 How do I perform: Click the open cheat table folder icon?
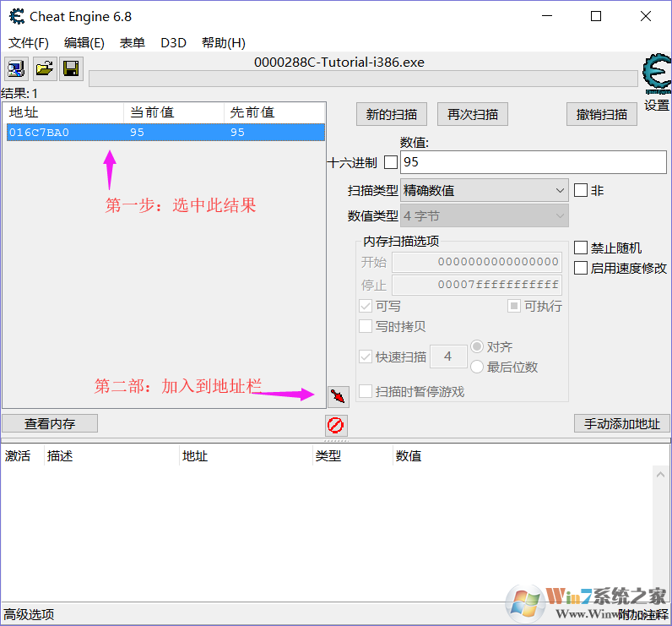pos(44,68)
